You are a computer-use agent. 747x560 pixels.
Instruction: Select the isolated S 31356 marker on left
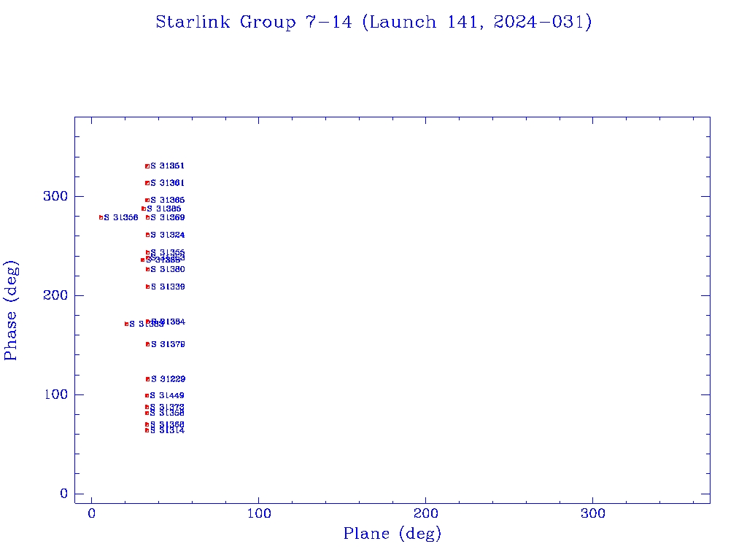pos(101,217)
